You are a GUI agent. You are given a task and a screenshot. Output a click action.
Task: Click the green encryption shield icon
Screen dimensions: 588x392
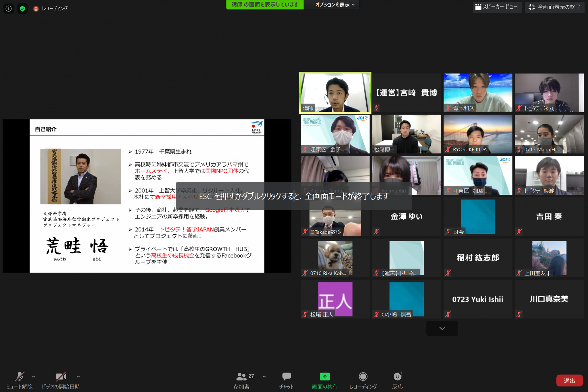tap(22, 8)
